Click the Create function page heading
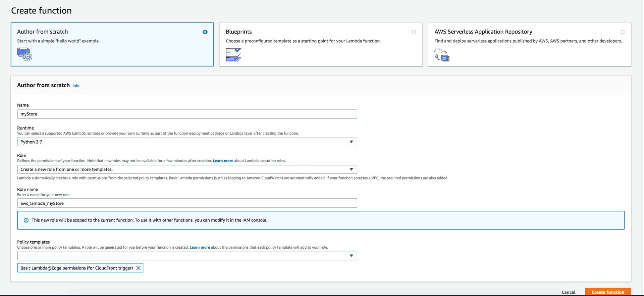The width and height of the screenshot is (644, 296). [41, 10]
